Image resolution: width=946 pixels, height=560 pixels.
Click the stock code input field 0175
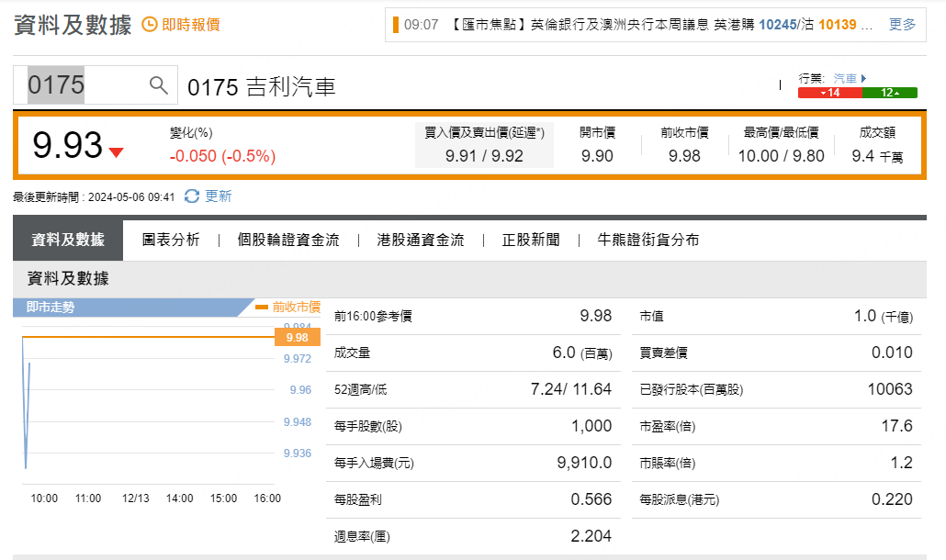pos(78,85)
